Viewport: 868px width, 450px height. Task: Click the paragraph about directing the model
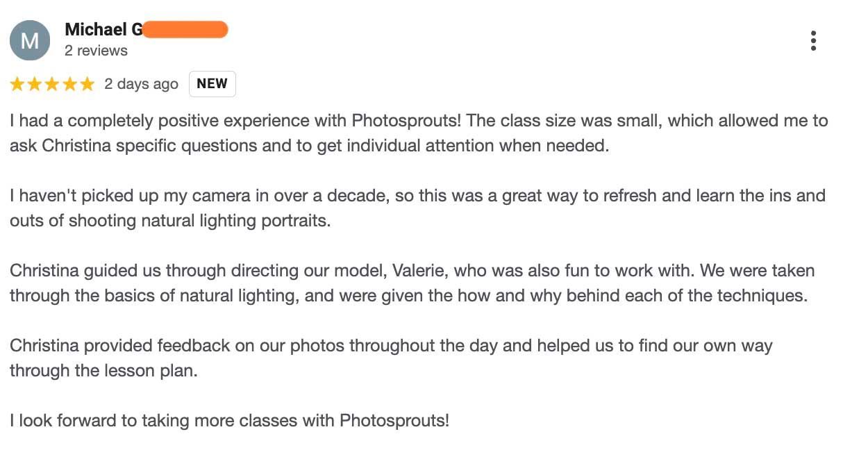[x=410, y=283]
